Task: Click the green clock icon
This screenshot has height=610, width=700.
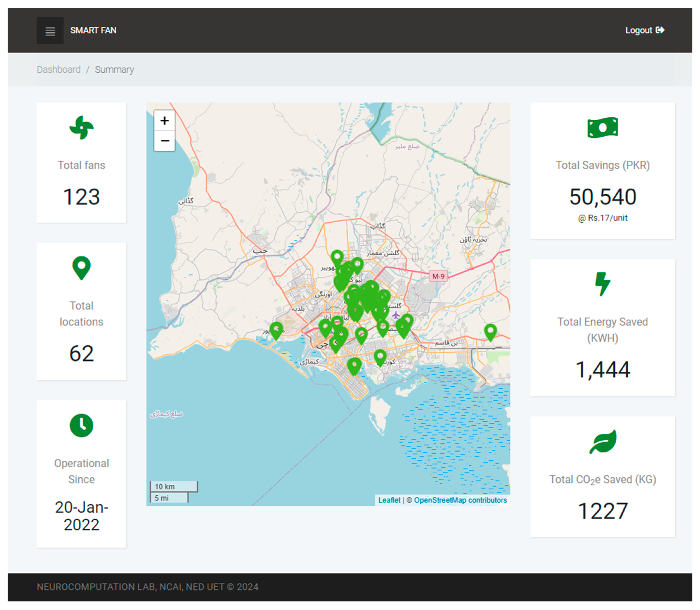Action: pos(81,425)
